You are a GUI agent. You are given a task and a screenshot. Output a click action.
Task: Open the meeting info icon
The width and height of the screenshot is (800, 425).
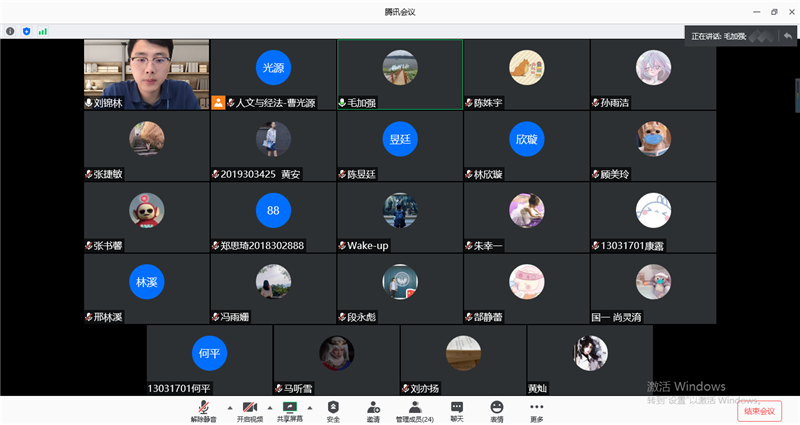click(x=10, y=31)
